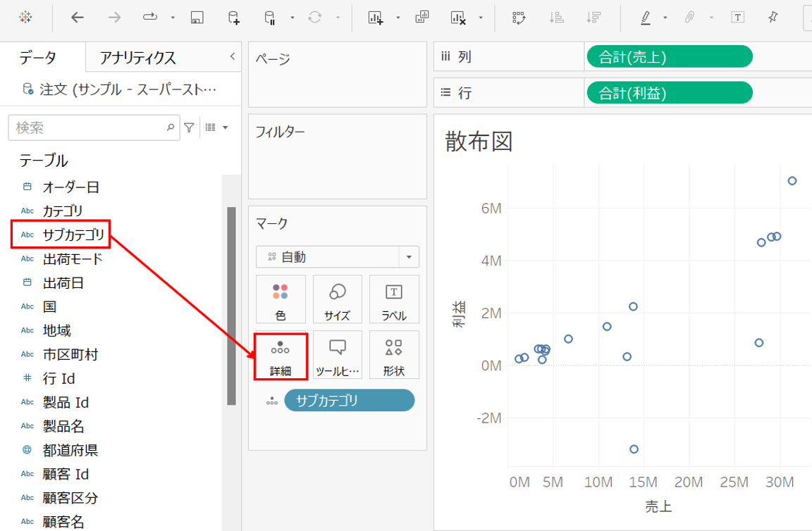Select the 市区町村 field
Viewport: 812px width, 531px height.
(70, 354)
